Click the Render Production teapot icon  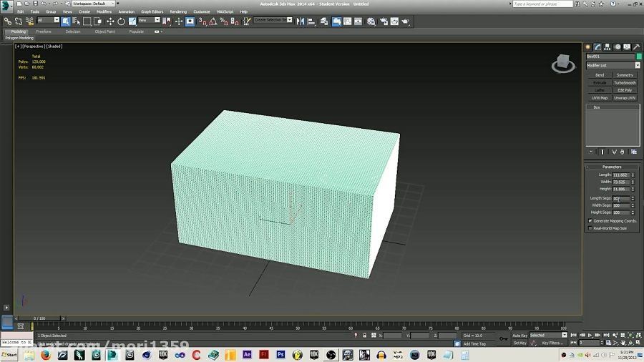click(x=406, y=21)
